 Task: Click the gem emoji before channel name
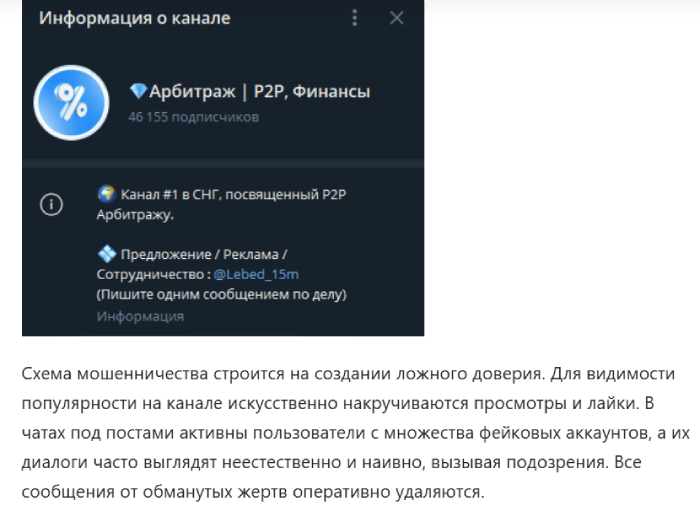tap(138, 92)
